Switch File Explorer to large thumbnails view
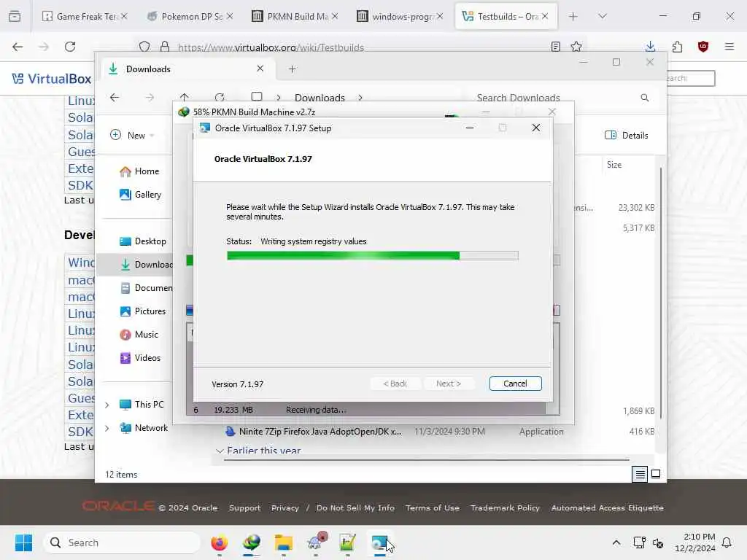747x560 pixels. (x=656, y=474)
